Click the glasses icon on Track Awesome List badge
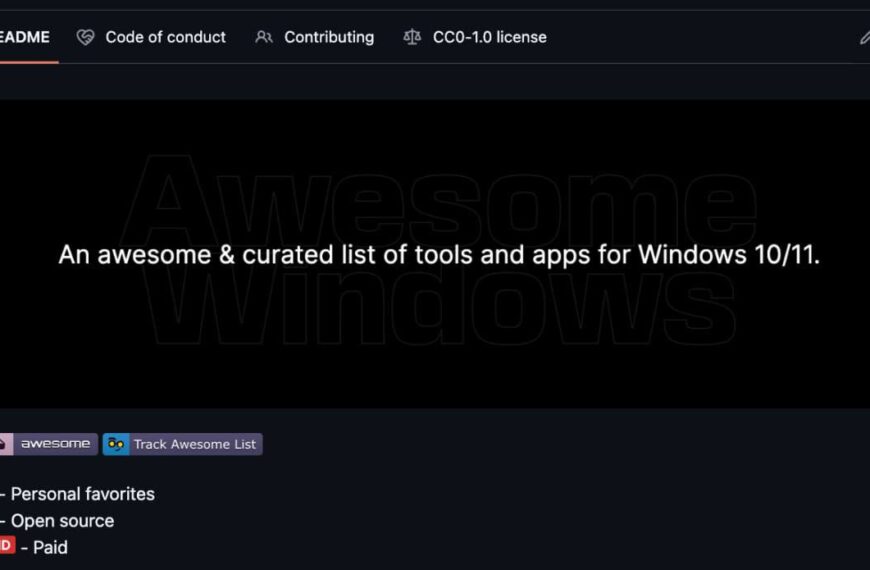 116,444
